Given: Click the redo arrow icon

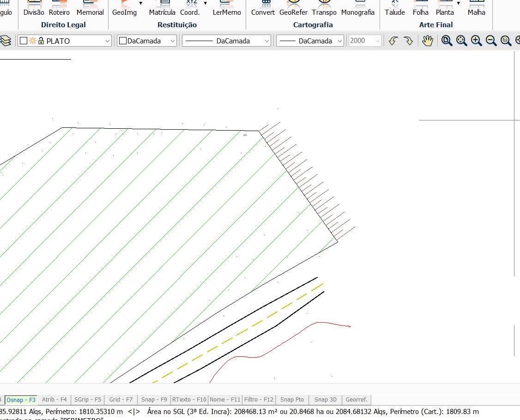Looking at the screenshot, I should (408, 41).
